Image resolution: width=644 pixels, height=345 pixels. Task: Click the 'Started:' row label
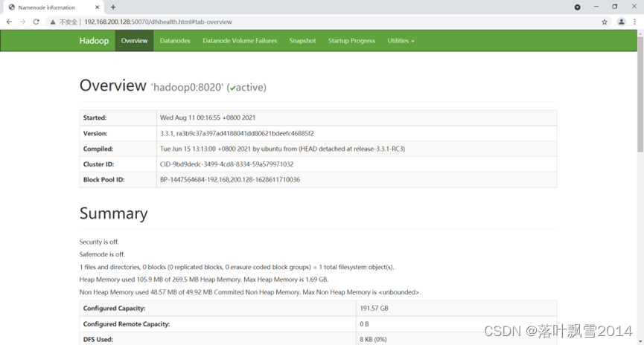[x=95, y=117]
